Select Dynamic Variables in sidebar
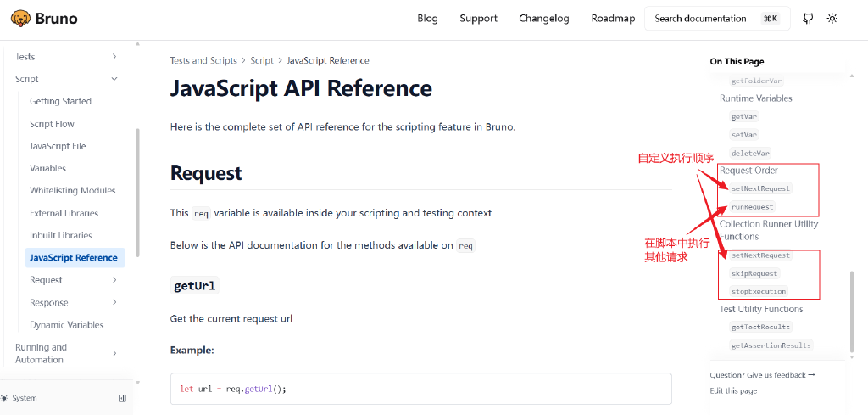The image size is (868, 415). [66, 325]
